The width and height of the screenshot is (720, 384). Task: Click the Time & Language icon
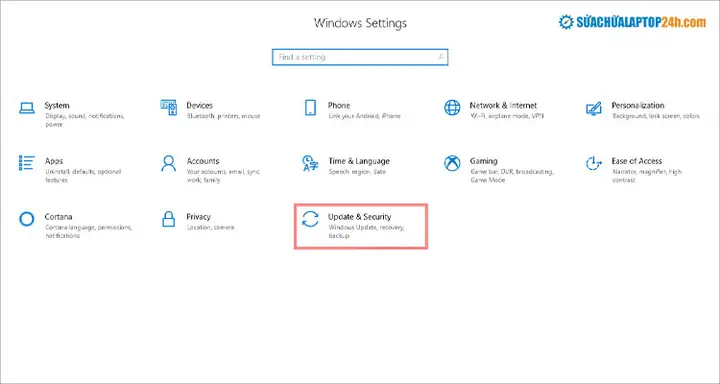coord(310,163)
